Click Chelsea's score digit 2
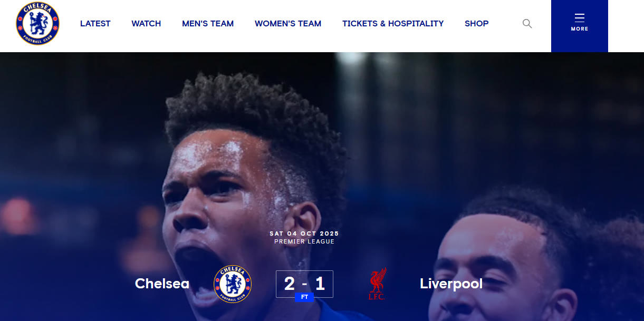The image size is (644, 321). pos(290,284)
